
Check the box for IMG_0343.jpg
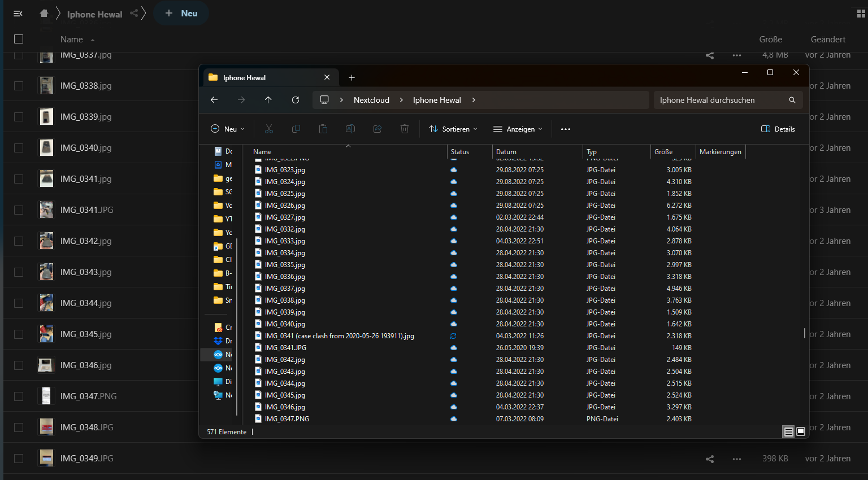19,272
